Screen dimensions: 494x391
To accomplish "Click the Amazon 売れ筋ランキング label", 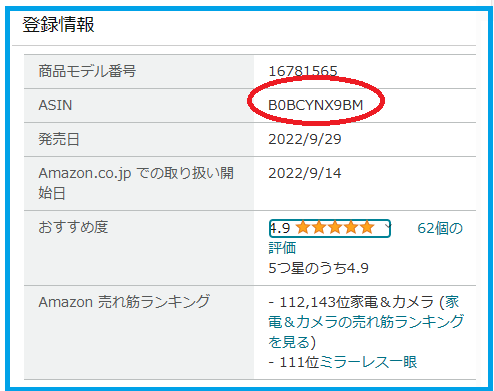I will 124,302.
